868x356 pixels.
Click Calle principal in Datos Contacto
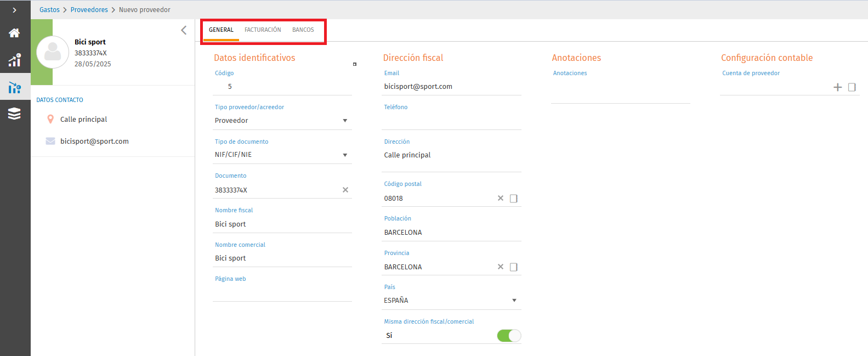click(83, 119)
